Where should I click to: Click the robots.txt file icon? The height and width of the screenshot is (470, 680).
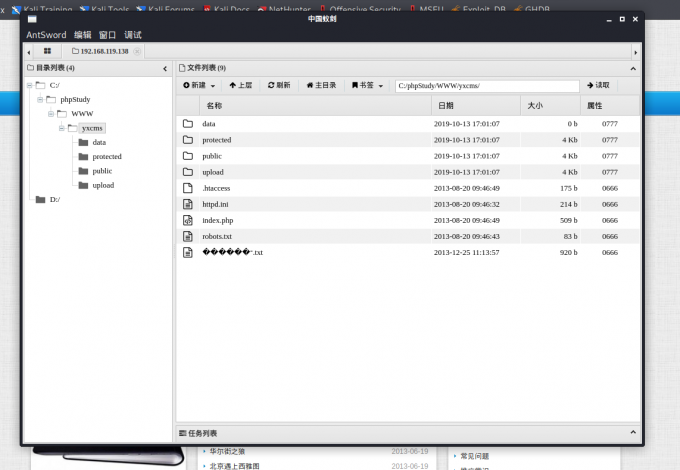pos(188,236)
